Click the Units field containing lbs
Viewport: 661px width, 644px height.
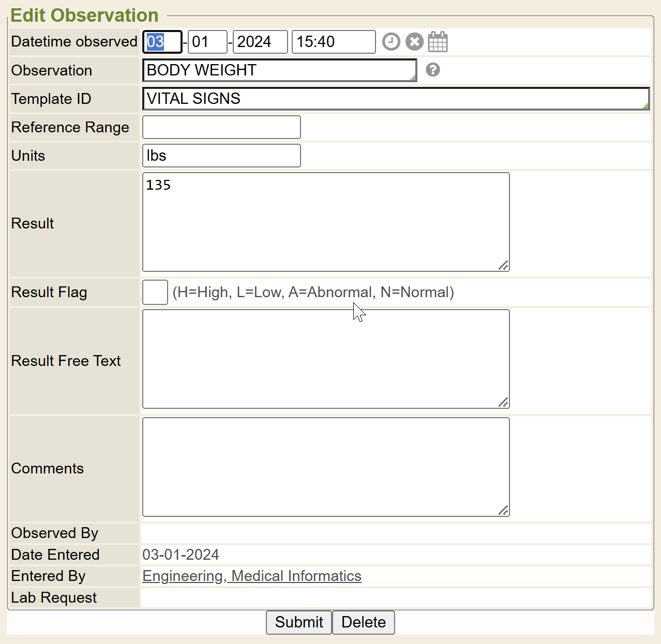pyautogui.click(x=221, y=156)
